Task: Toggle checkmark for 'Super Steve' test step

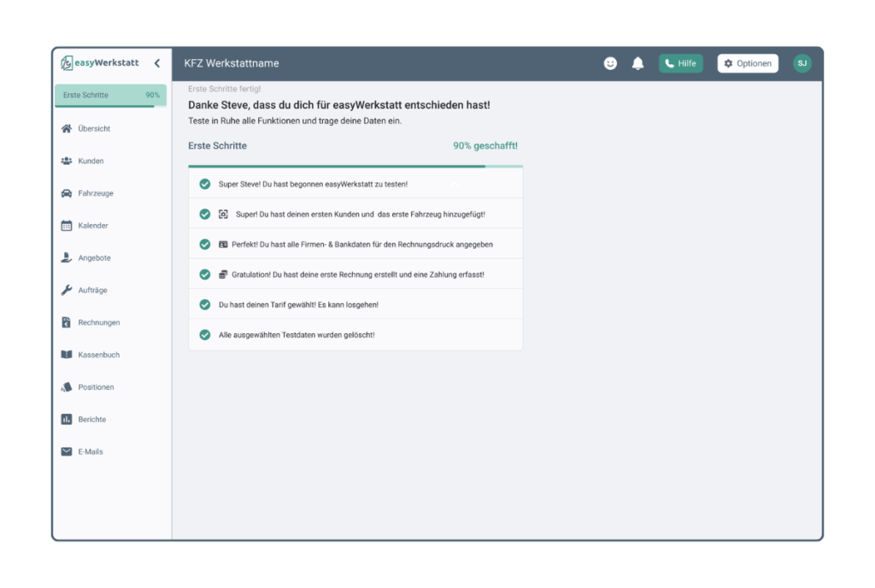Action: (x=205, y=184)
